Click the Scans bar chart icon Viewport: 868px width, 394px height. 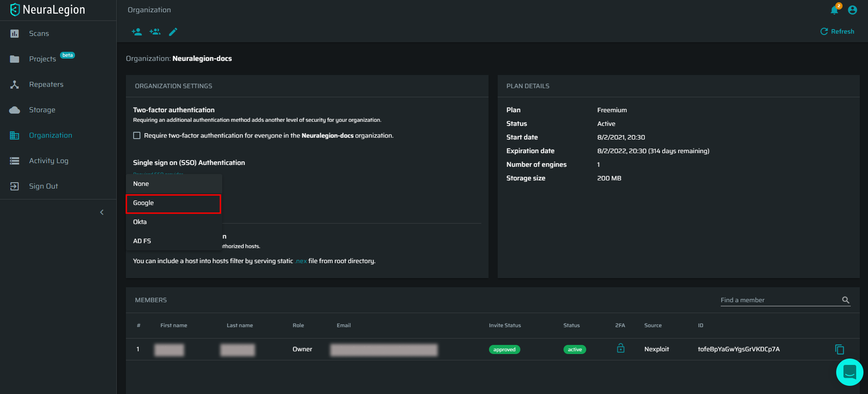point(15,34)
